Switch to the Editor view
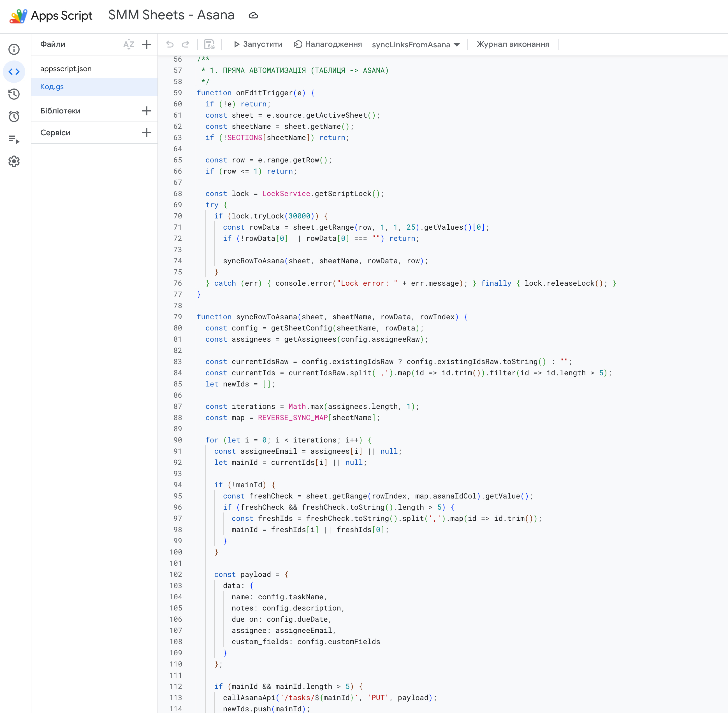 point(14,71)
